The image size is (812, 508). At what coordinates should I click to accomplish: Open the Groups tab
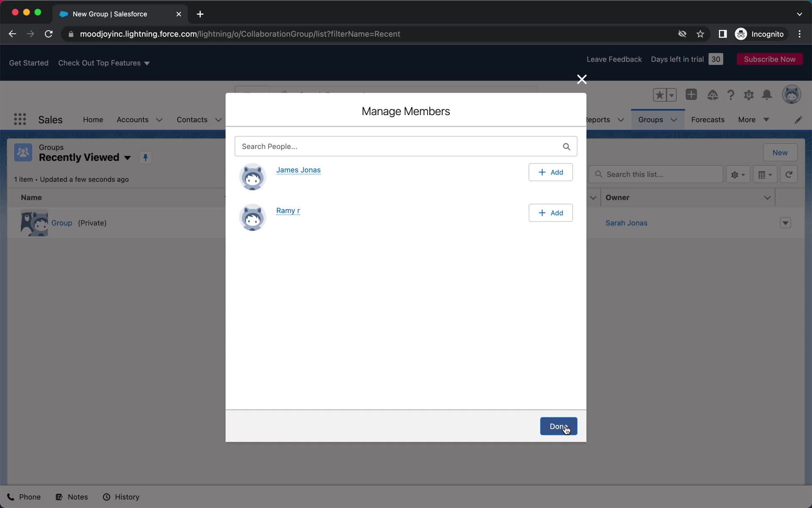[650, 120]
